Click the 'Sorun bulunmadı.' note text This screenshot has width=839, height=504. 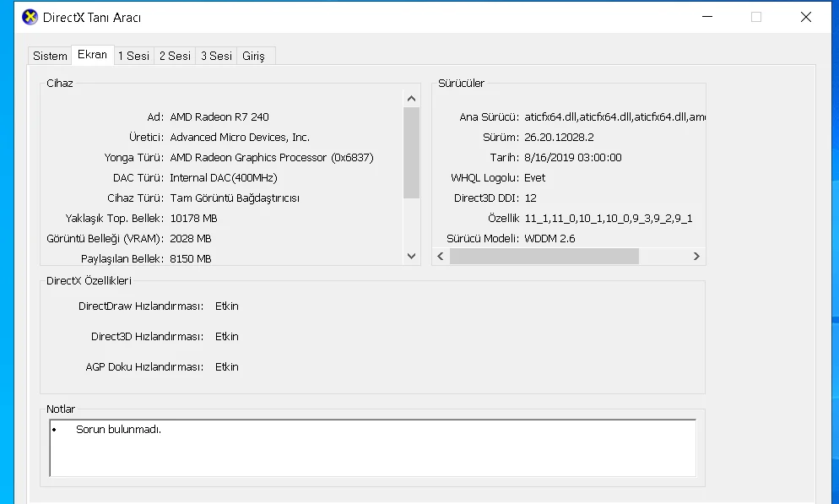(118, 429)
